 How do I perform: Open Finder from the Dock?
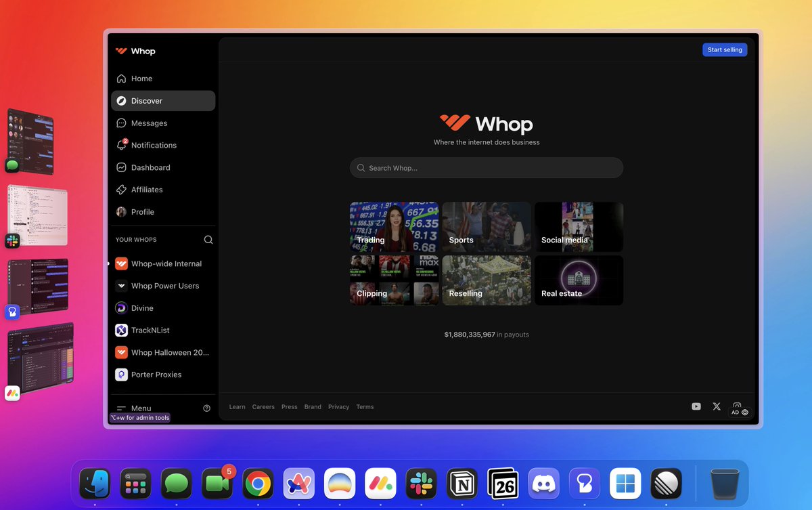click(x=95, y=484)
